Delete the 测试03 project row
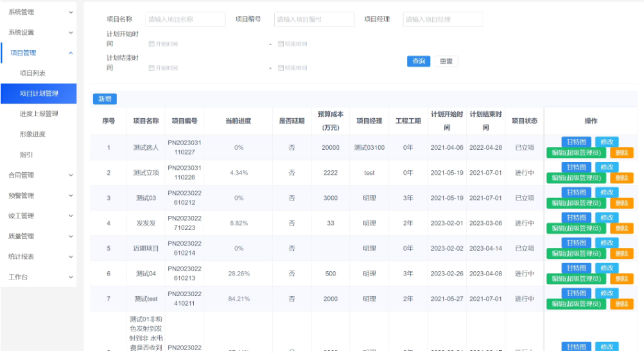 622,203
